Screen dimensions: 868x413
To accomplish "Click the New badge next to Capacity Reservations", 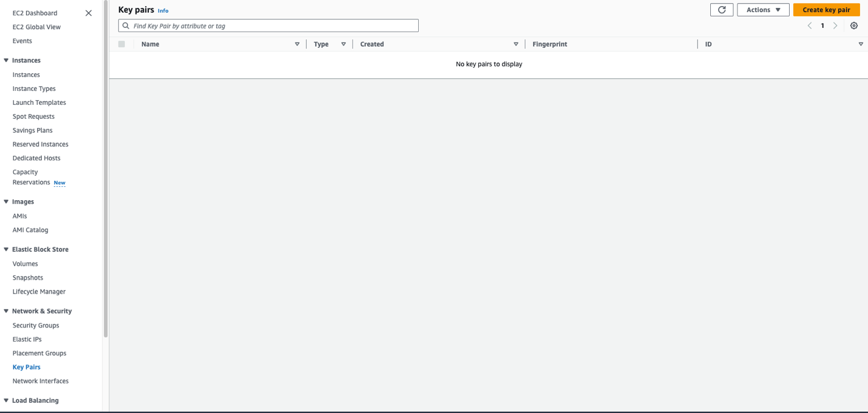I will (x=59, y=183).
